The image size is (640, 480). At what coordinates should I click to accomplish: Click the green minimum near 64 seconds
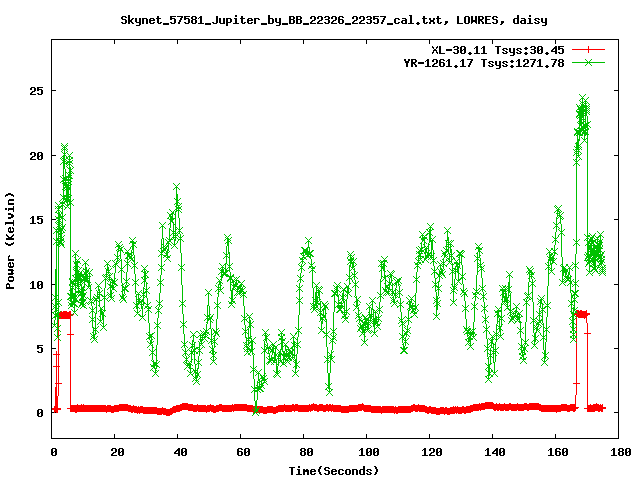coord(256,410)
